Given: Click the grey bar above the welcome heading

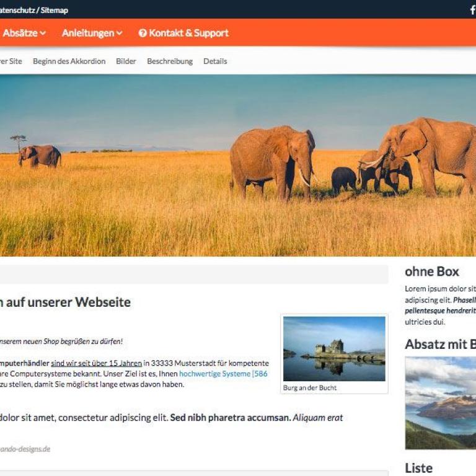Looking at the screenshot, I should coord(194,274).
